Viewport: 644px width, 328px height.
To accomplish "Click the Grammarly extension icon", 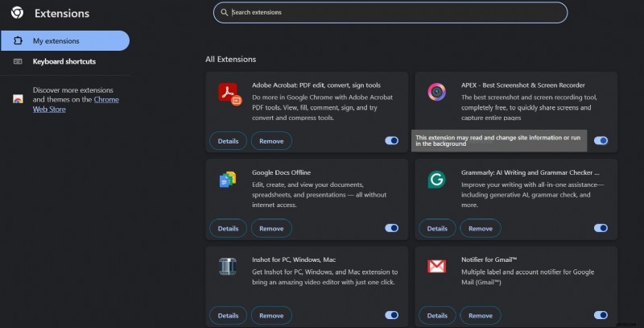I will click(437, 181).
